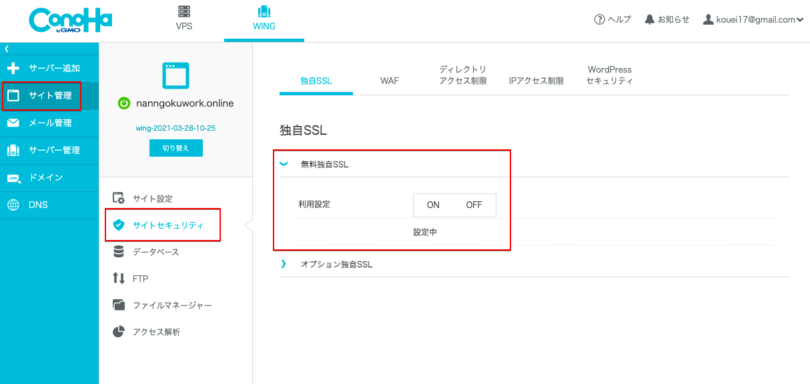Viewport: 810px width, 384px height.
Task: Switch to the WAF tab
Action: coord(390,81)
